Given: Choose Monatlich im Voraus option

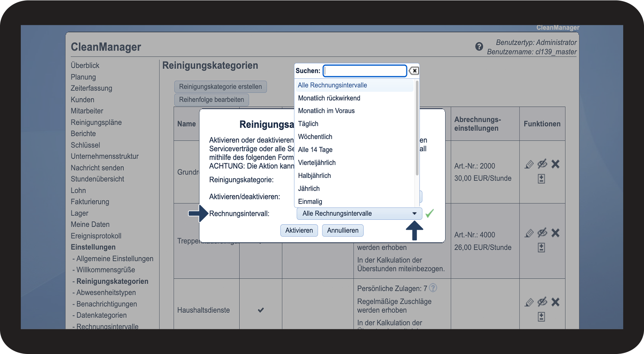Looking at the screenshot, I should point(354,111).
